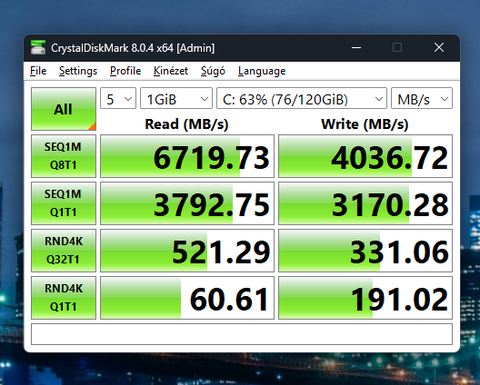Start the RND4K Q32T1 test

pos(63,250)
